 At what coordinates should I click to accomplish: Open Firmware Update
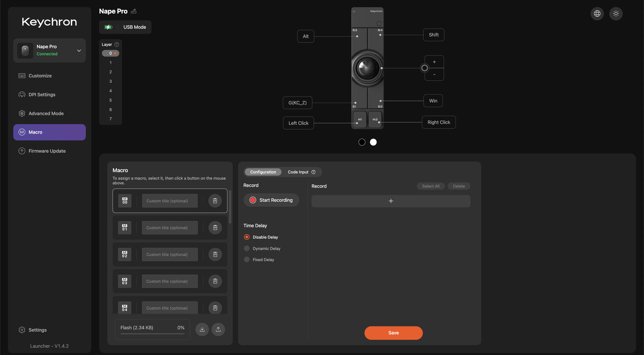[49, 151]
